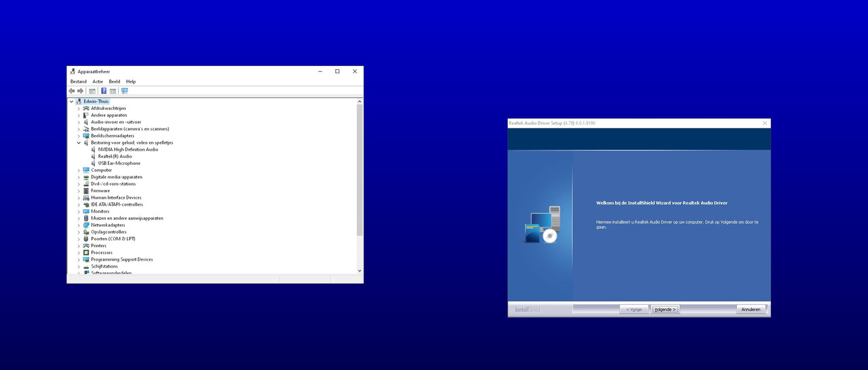Close the Realtek Audio Driver Setup window
Image resolution: width=868 pixels, height=370 pixels.
[765, 123]
